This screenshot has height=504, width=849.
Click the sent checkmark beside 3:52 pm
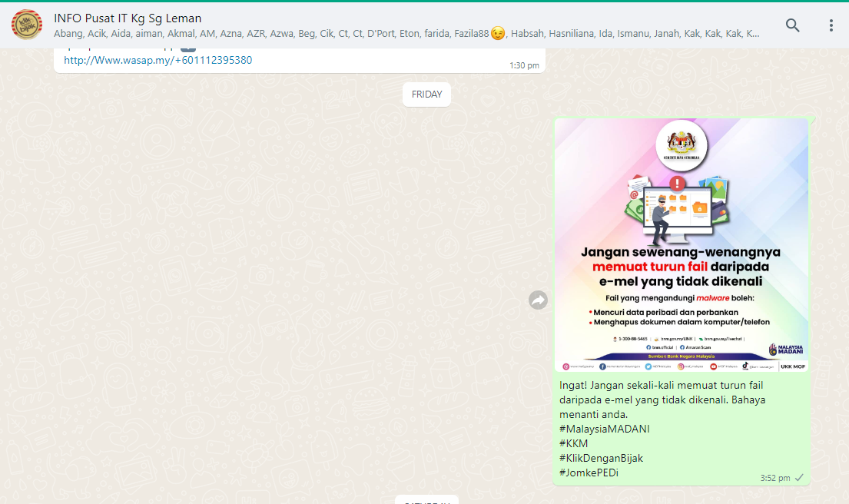coord(799,477)
